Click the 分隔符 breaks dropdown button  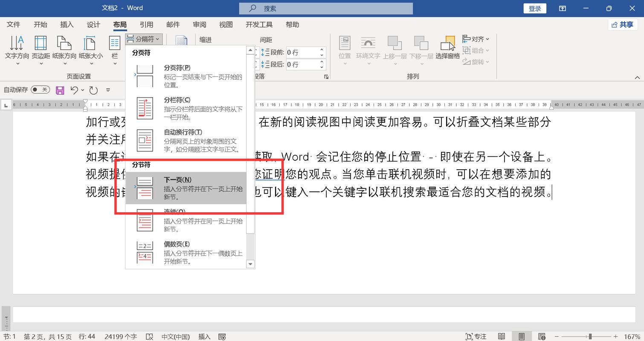pyautogui.click(x=144, y=39)
